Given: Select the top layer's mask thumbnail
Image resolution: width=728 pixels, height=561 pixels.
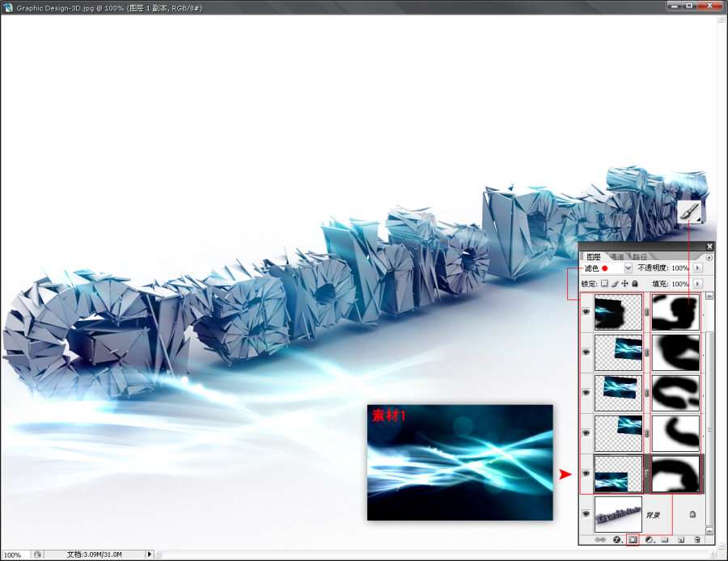Looking at the screenshot, I should 675,312.
